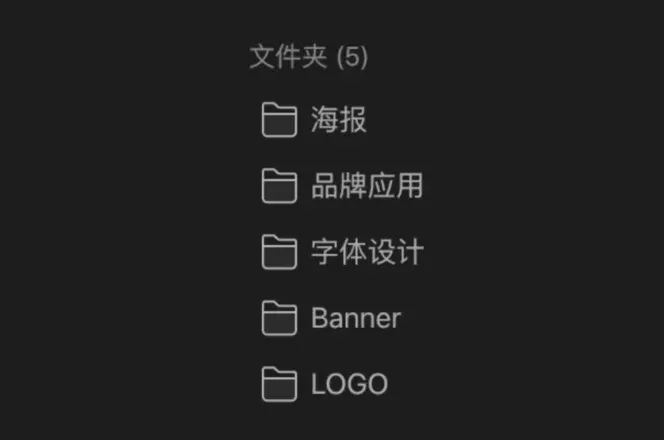The image size is (664, 440).
Task: Click the folder icon beside Banner
Action: point(279,318)
